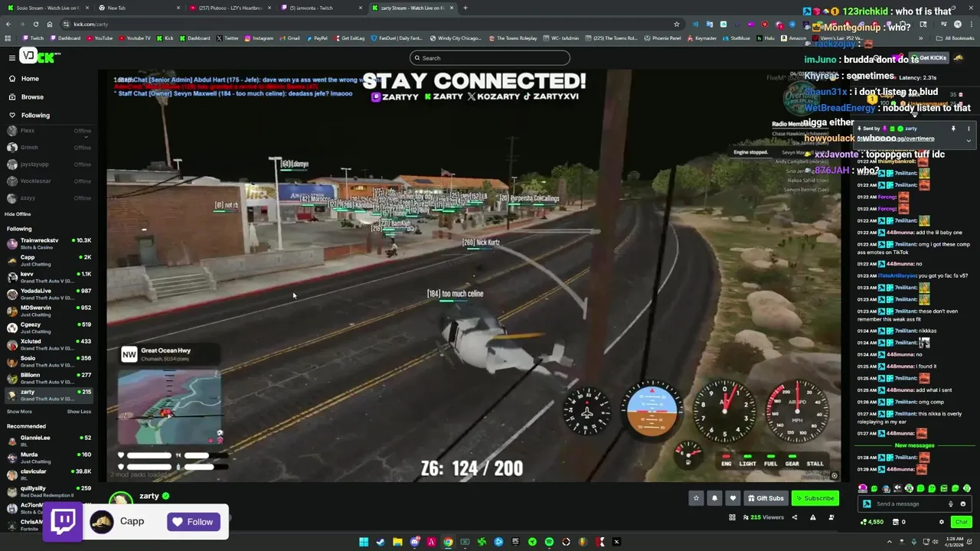Click the 4,550 channel points balance
This screenshot has height=551, width=980.
(x=872, y=522)
